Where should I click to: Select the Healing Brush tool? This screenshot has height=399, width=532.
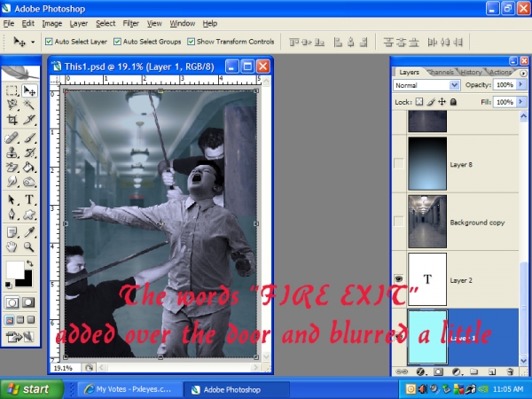(x=12, y=138)
